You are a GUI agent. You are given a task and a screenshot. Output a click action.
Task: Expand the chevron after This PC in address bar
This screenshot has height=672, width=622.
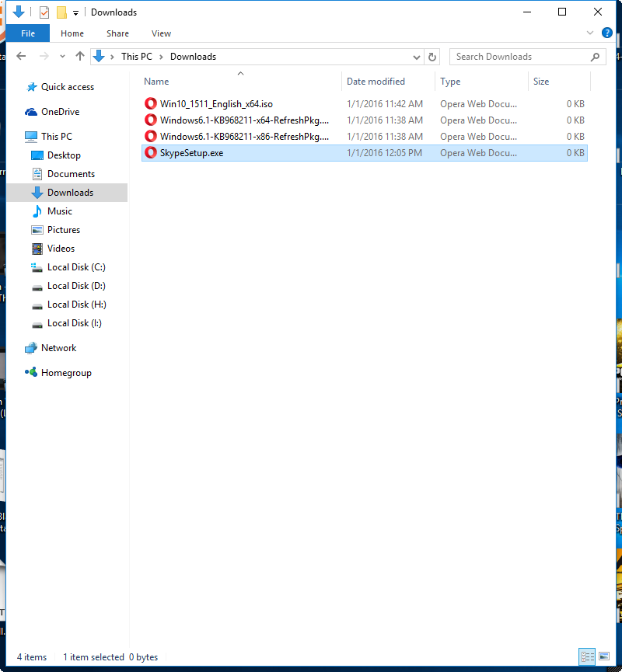[161, 57]
